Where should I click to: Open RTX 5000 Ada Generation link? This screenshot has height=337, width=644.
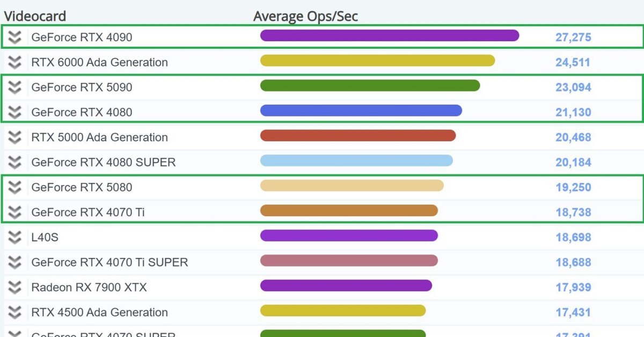pos(99,137)
